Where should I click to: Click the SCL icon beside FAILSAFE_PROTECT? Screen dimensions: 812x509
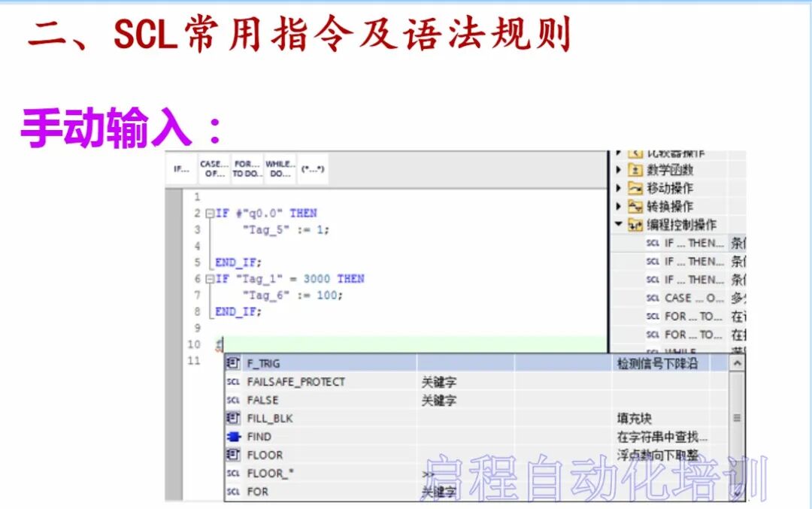[x=234, y=382]
